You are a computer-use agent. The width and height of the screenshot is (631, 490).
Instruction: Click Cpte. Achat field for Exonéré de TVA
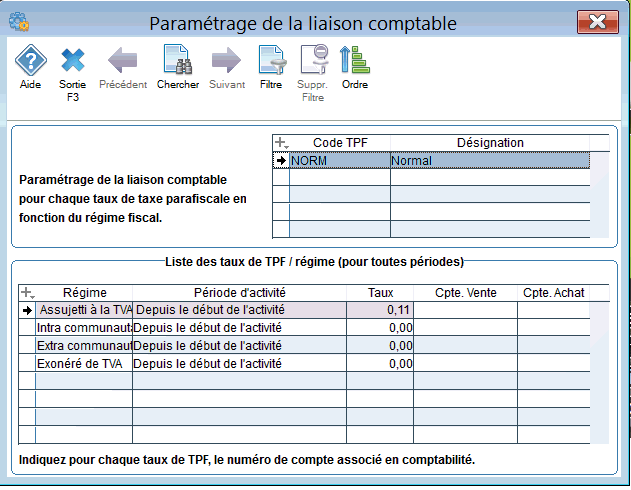[554, 364]
